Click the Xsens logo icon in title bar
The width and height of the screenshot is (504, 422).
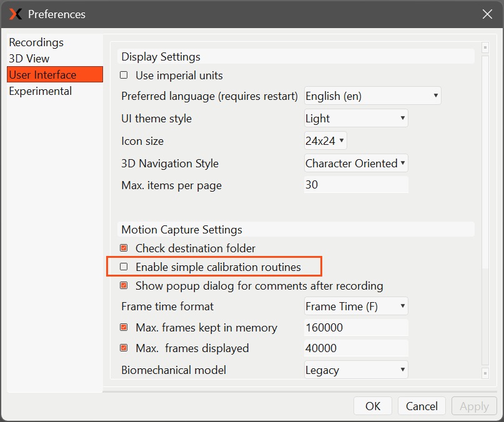(x=16, y=14)
